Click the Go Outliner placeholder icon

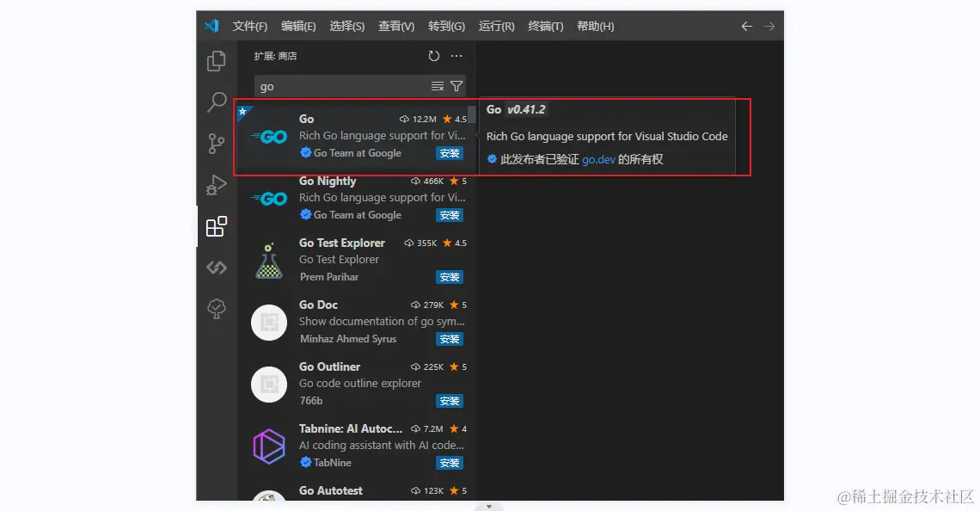tap(269, 385)
